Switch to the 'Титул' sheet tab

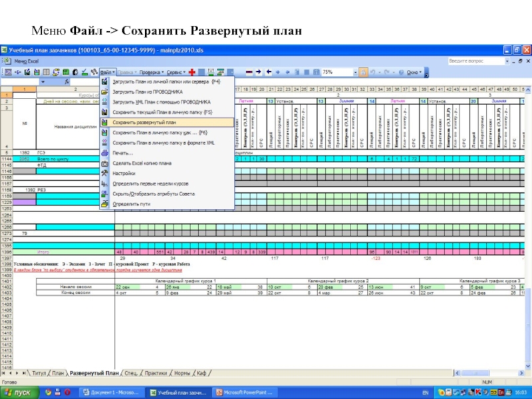[x=39, y=374]
